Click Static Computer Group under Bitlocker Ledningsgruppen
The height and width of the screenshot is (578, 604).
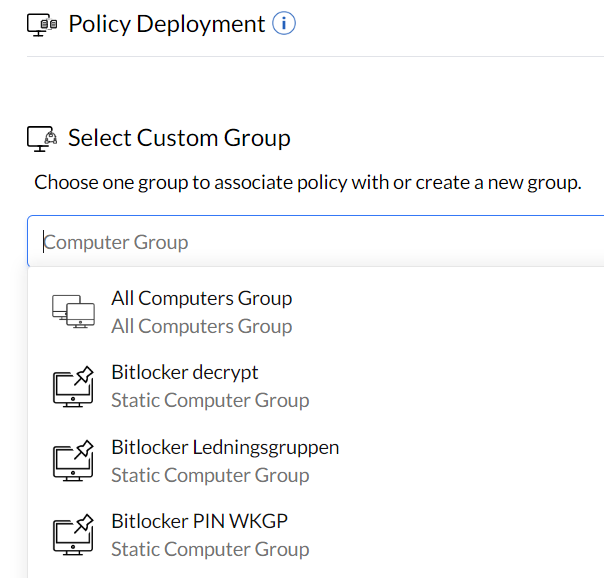click(x=210, y=474)
